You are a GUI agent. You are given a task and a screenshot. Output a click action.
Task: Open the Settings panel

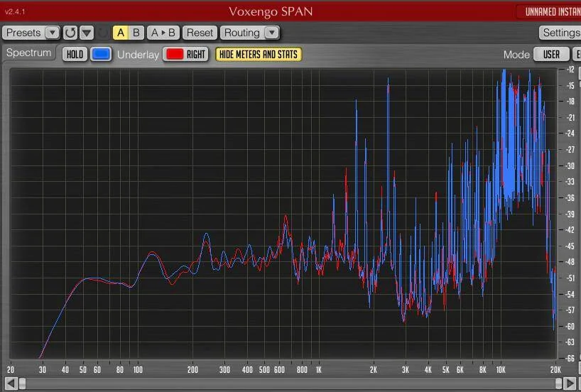(560, 33)
